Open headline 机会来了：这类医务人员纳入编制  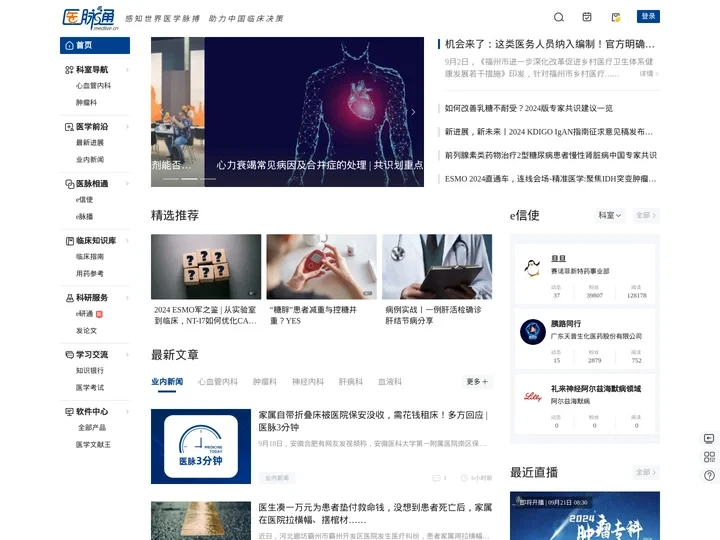point(550,44)
